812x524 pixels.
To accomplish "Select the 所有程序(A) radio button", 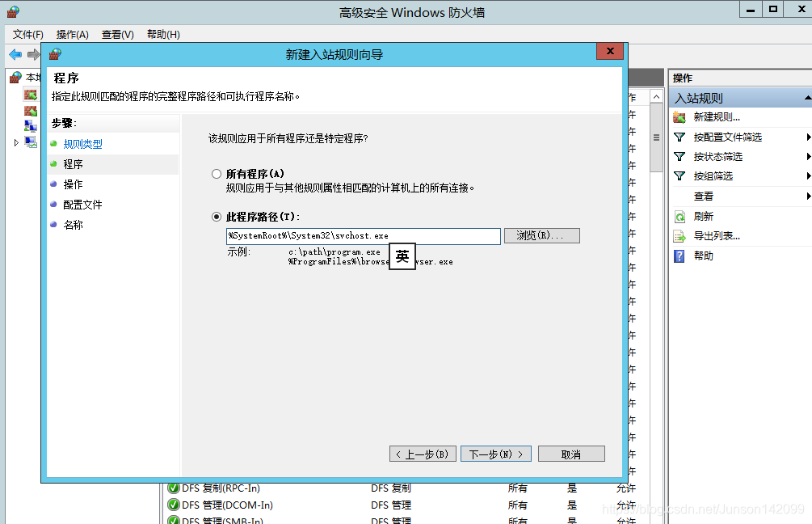I will [x=217, y=174].
